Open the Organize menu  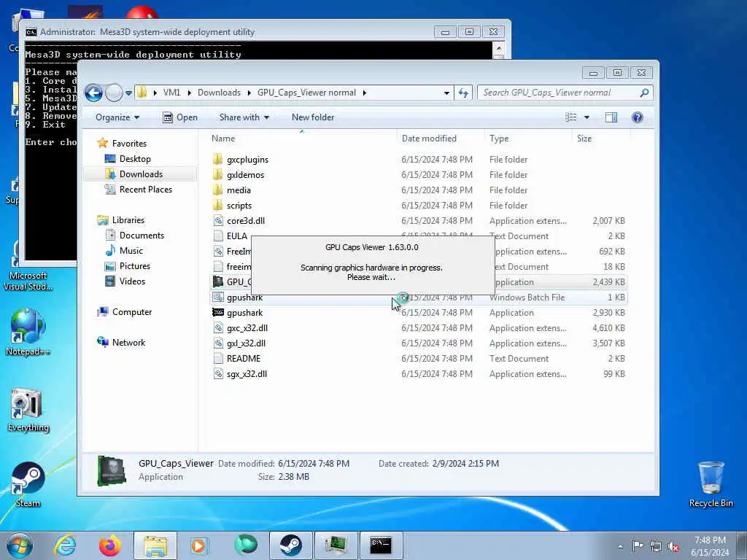click(117, 117)
